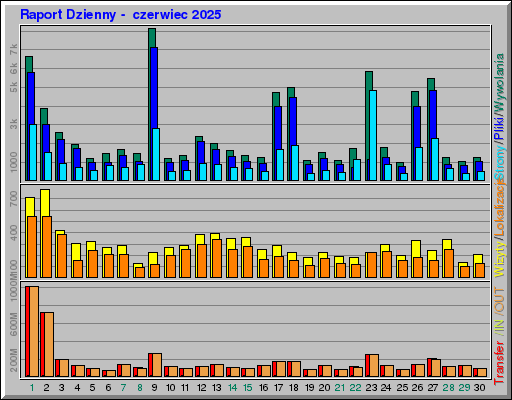Click day 23's cyan Strony bar
Viewport: 512px width, 400px height.
(373, 135)
